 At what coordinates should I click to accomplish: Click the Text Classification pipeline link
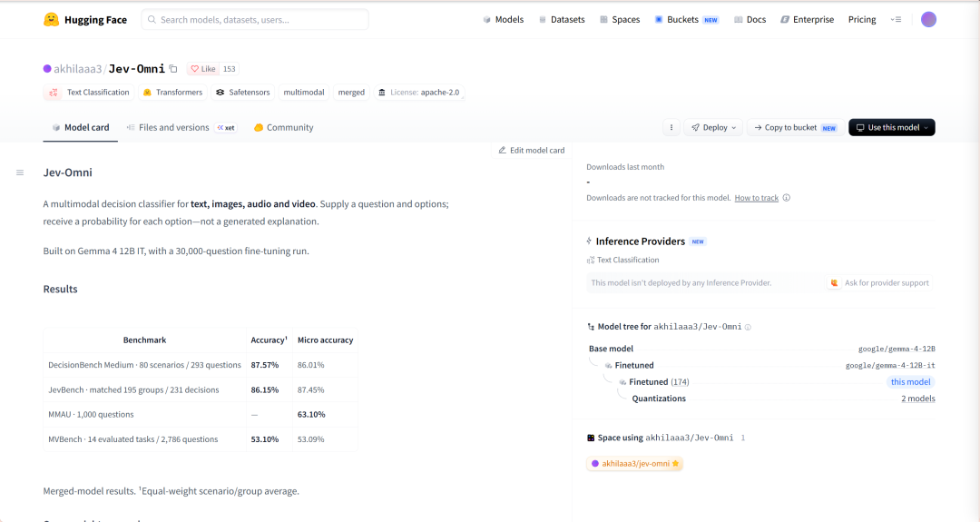[x=622, y=260]
